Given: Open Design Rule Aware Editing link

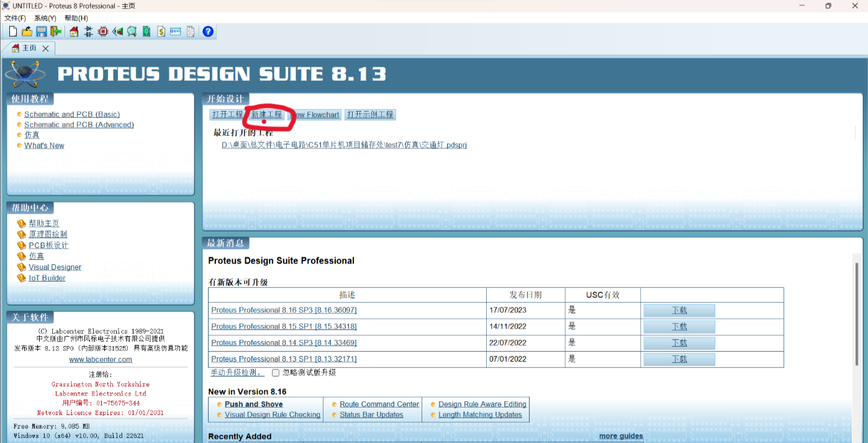Looking at the screenshot, I should (x=482, y=404).
